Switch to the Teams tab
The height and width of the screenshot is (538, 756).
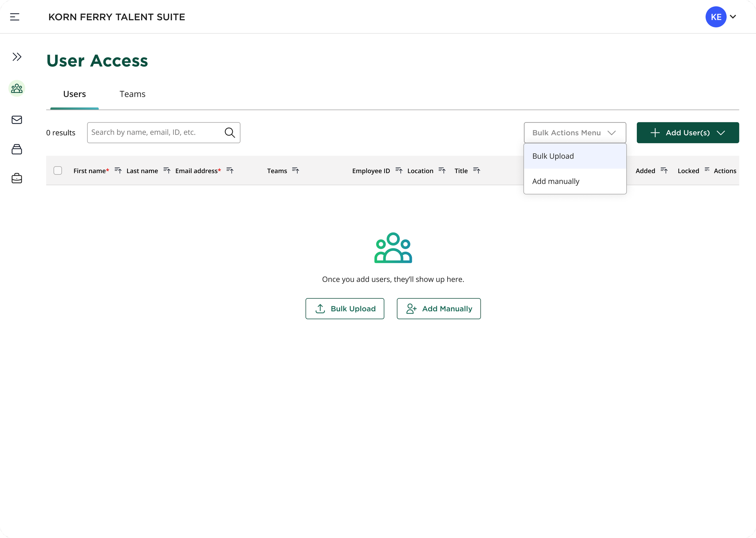[132, 94]
